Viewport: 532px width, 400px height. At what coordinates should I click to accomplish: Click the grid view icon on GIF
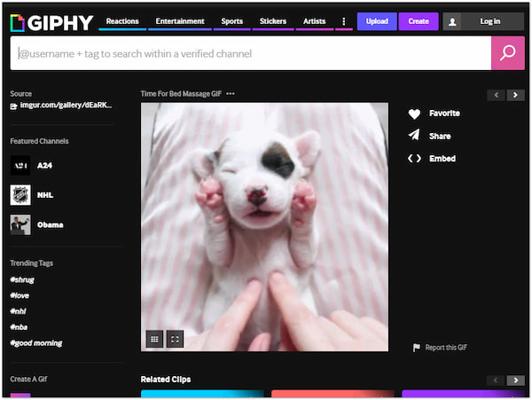click(154, 339)
